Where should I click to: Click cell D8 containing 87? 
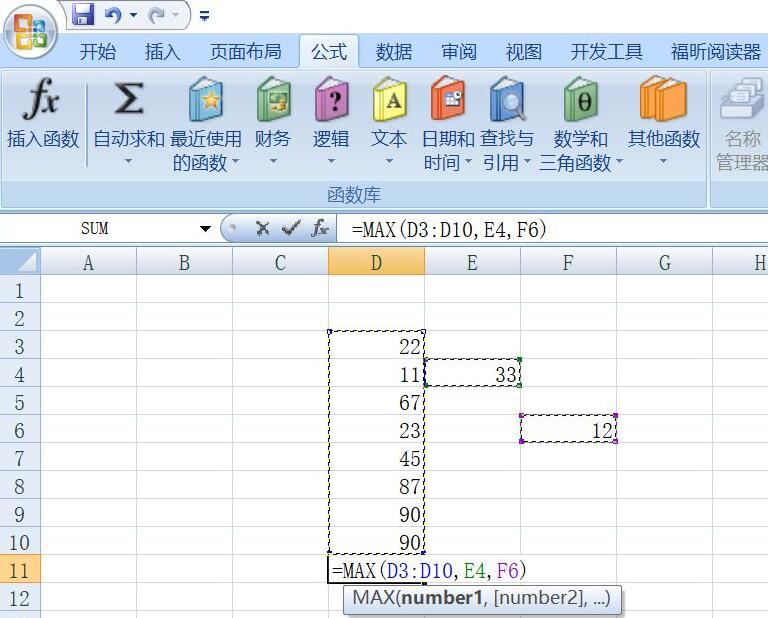[x=376, y=486]
